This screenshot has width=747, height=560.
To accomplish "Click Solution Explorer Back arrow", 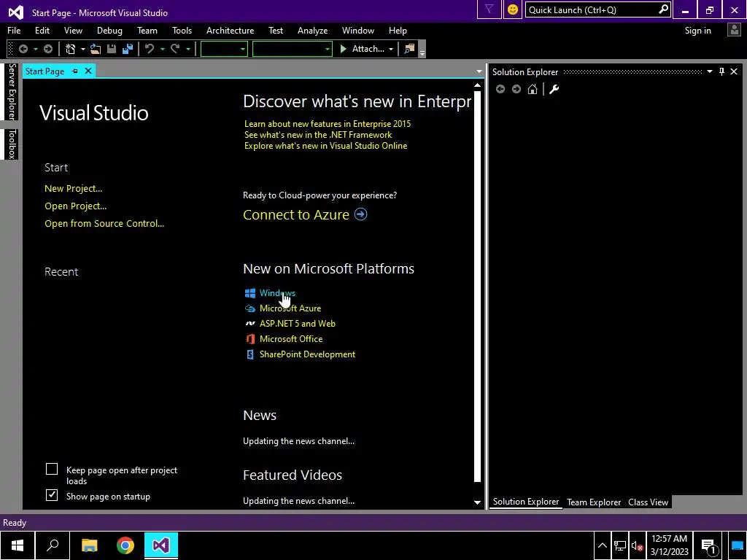I will (x=500, y=89).
